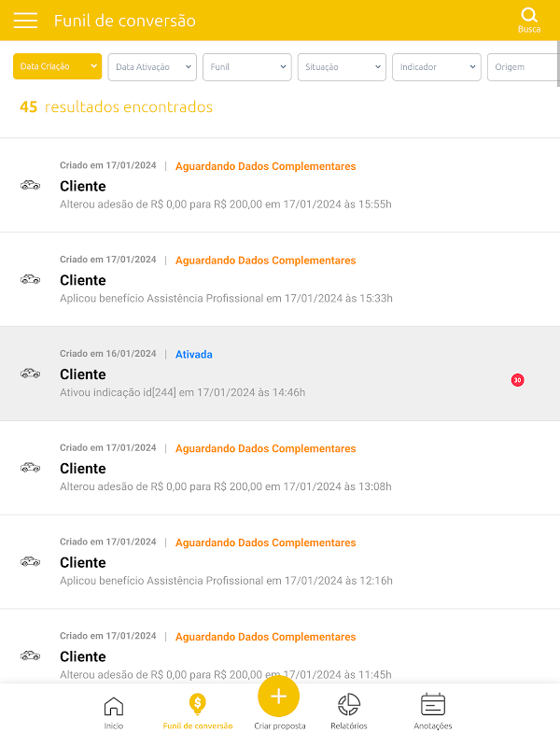This screenshot has height=747, width=560.
Task: Click the car icon of the Ativada entry
Action: [30, 373]
